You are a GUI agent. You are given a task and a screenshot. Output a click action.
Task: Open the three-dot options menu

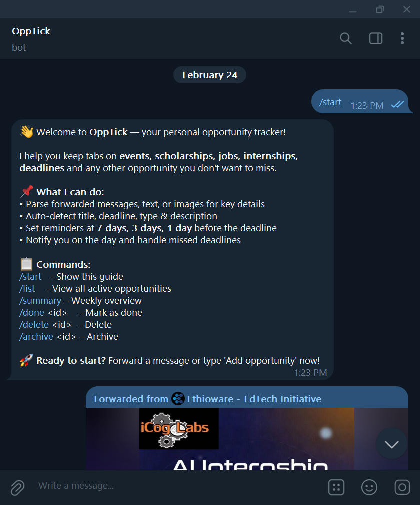(x=402, y=38)
